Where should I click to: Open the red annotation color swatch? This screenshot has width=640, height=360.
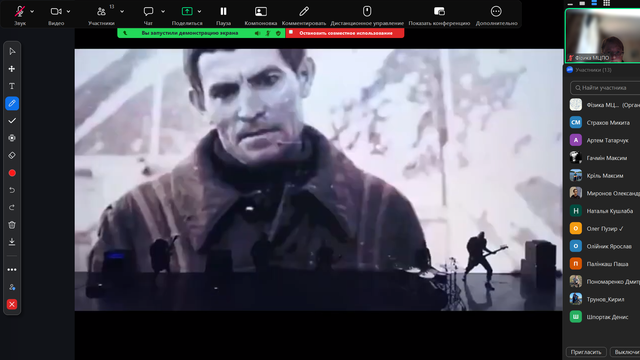click(12, 173)
